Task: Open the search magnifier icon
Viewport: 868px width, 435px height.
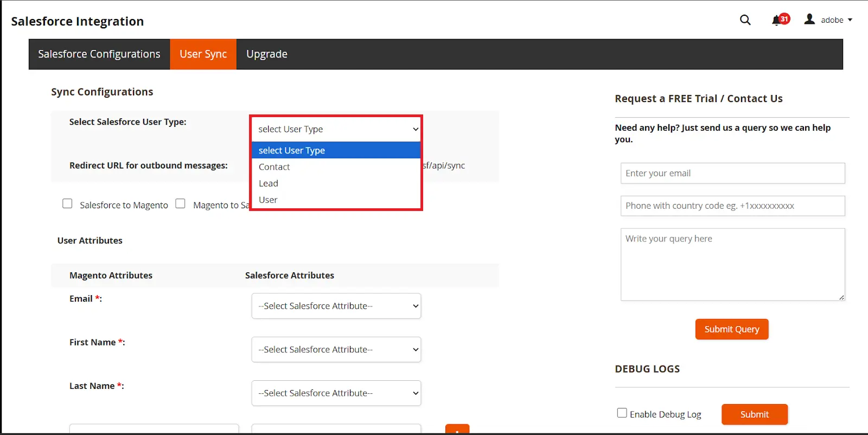Action: (x=745, y=20)
